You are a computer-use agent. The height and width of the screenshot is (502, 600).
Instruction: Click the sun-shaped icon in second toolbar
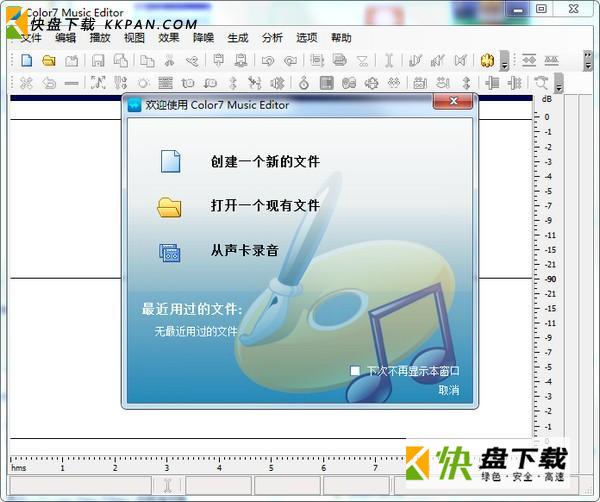[x=143, y=83]
